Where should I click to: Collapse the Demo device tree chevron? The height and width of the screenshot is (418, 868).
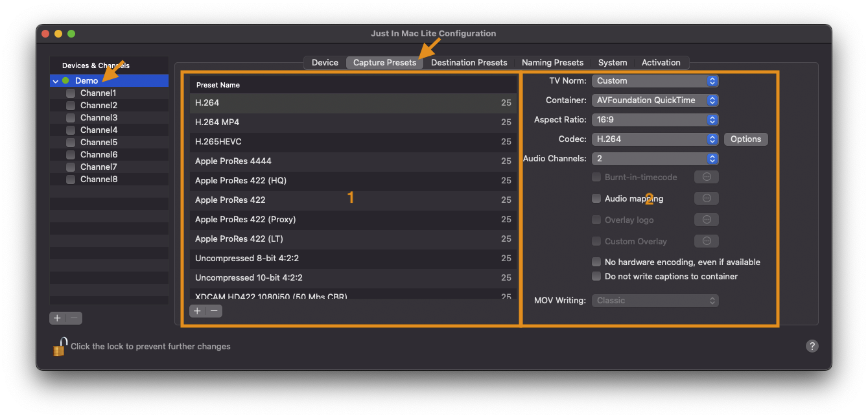coord(56,81)
